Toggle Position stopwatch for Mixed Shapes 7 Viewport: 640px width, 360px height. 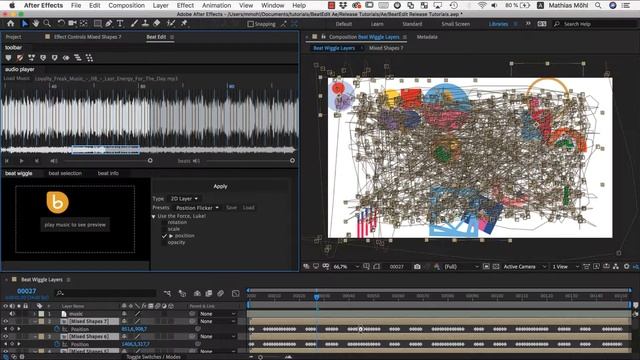57,329
